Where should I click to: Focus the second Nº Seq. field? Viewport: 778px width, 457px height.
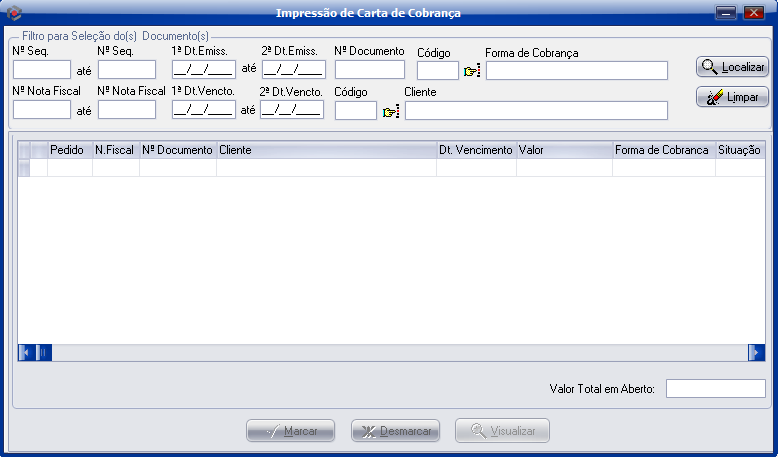127,69
